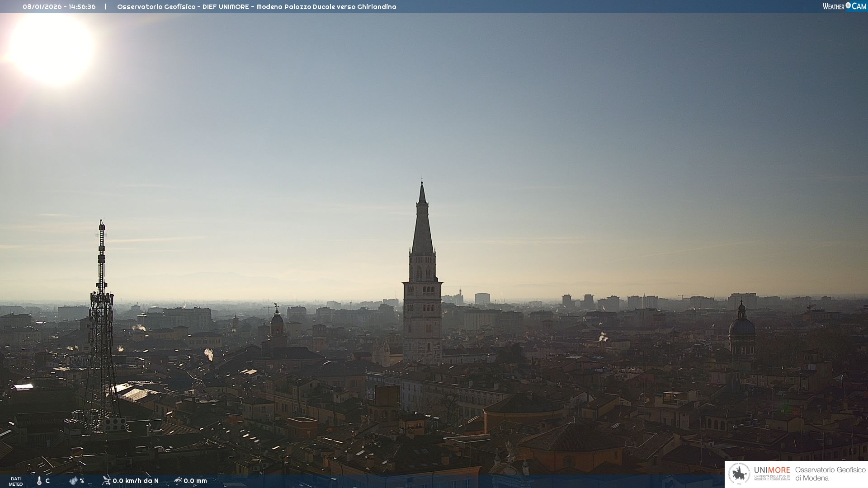The height and width of the screenshot is (488, 868).
Task: Click the UNIMORE round seal emblem
Action: click(x=739, y=474)
